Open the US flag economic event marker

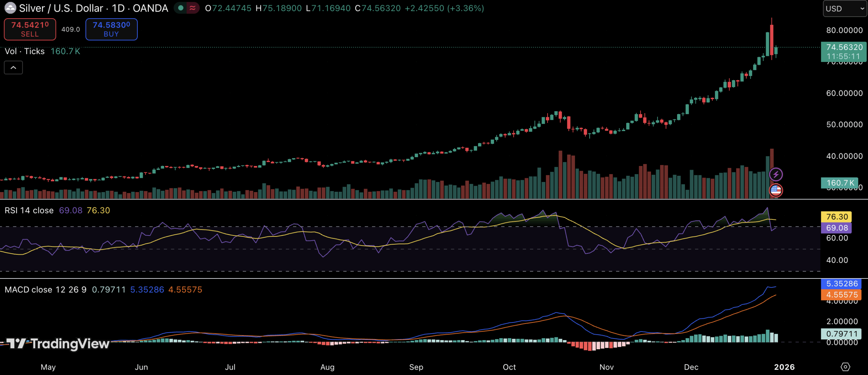[x=776, y=190]
